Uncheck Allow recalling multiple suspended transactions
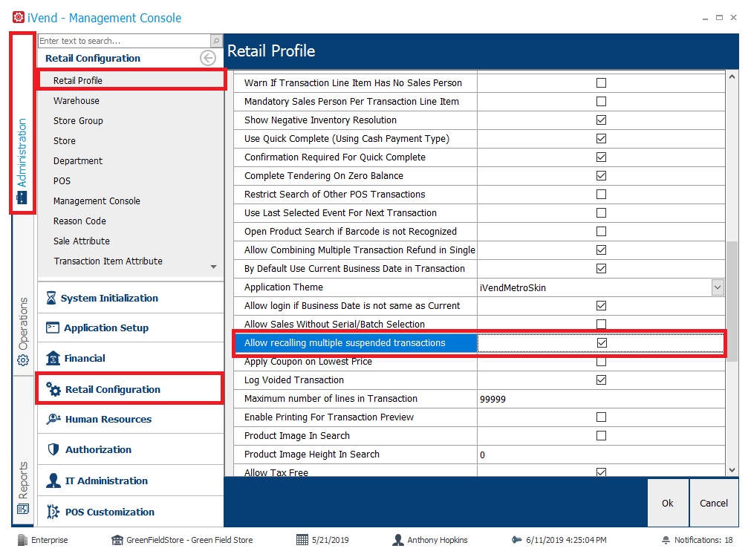751x560 pixels. (602, 343)
